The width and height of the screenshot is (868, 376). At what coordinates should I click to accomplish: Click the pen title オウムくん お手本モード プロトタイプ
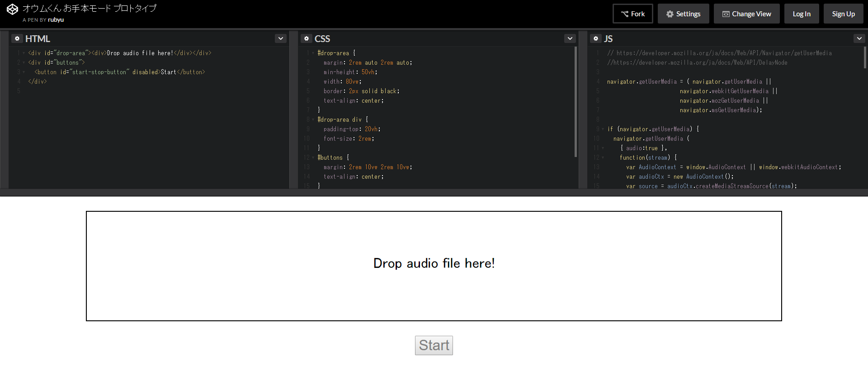90,8
